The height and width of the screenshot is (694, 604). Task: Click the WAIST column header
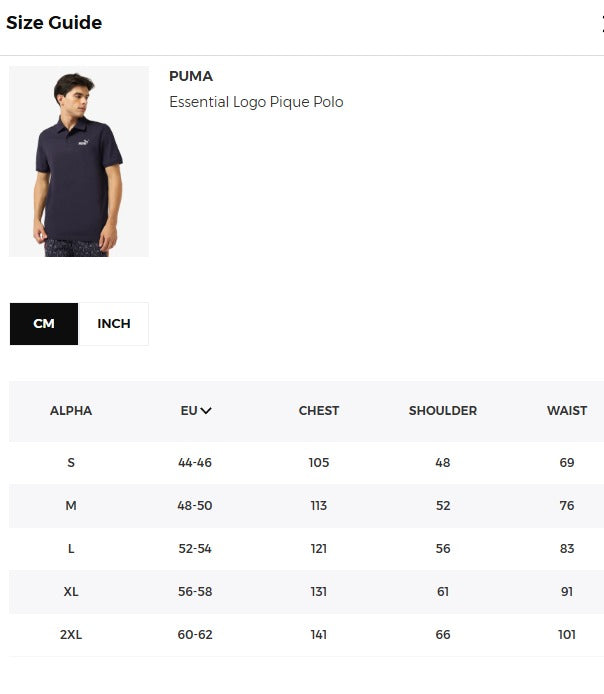[x=567, y=411]
